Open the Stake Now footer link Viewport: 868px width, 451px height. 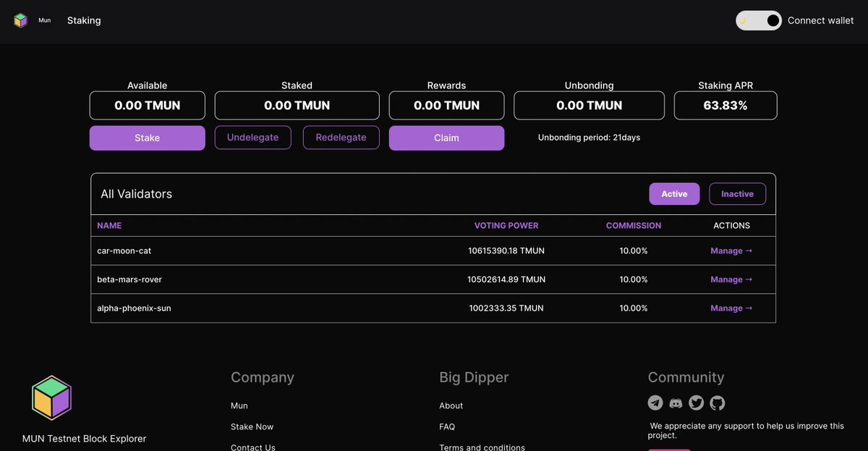coord(252,427)
